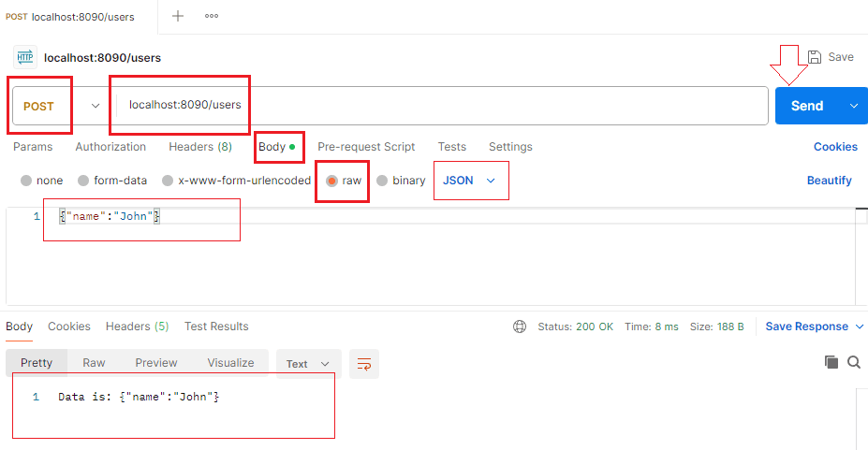
Task: Select the none body type radio
Action: point(26,181)
